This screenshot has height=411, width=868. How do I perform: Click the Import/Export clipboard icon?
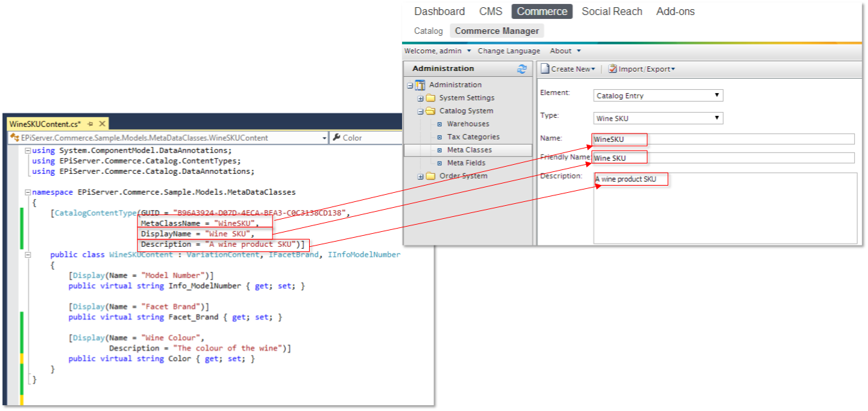coord(612,69)
